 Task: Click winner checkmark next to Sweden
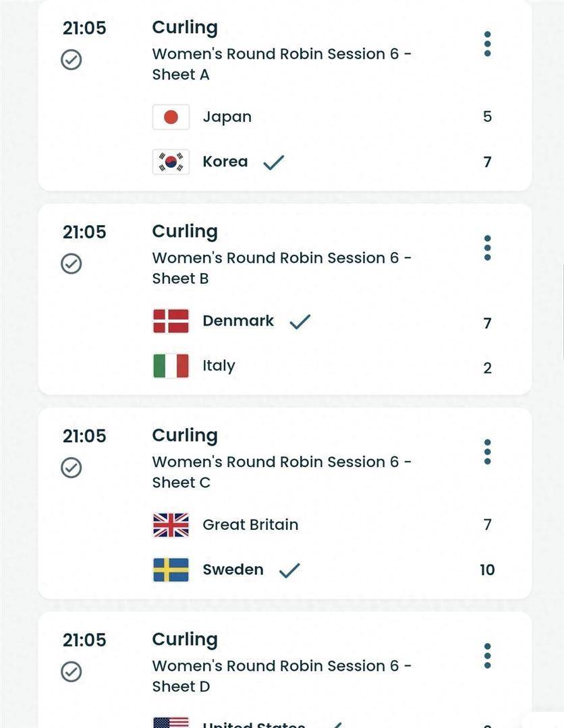pyautogui.click(x=289, y=570)
